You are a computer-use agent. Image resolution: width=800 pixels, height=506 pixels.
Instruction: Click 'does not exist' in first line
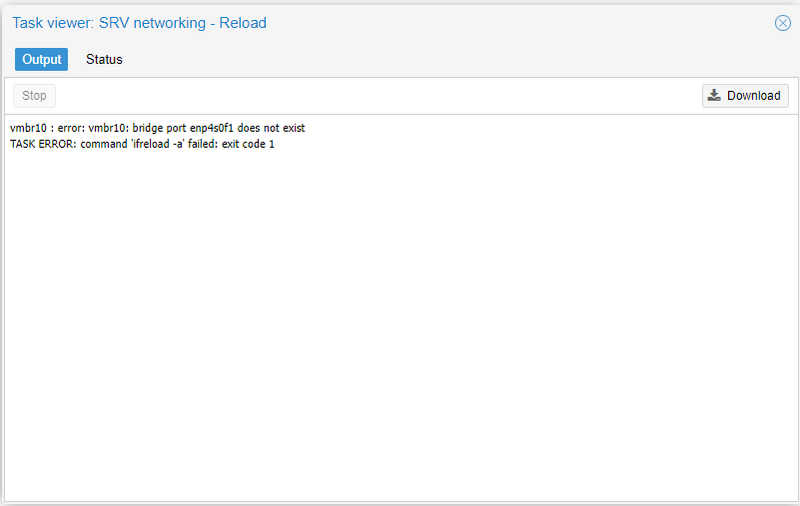coord(273,128)
